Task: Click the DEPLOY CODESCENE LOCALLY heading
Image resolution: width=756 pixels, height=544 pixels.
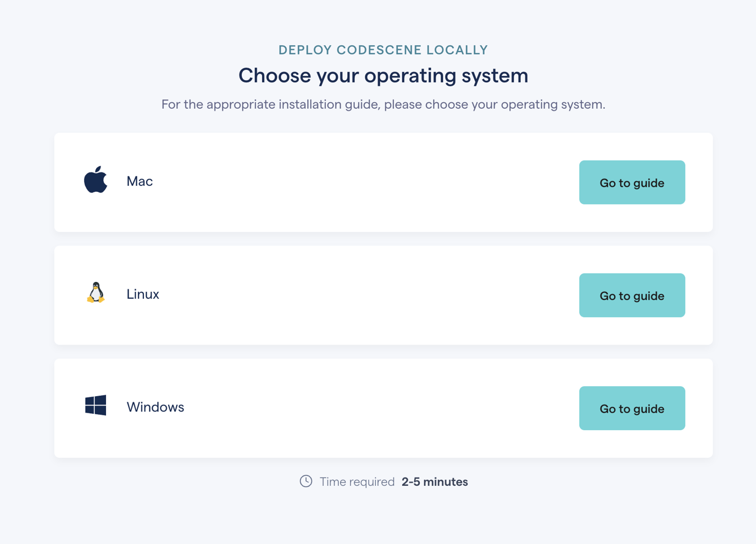Action: [x=382, y=49]
